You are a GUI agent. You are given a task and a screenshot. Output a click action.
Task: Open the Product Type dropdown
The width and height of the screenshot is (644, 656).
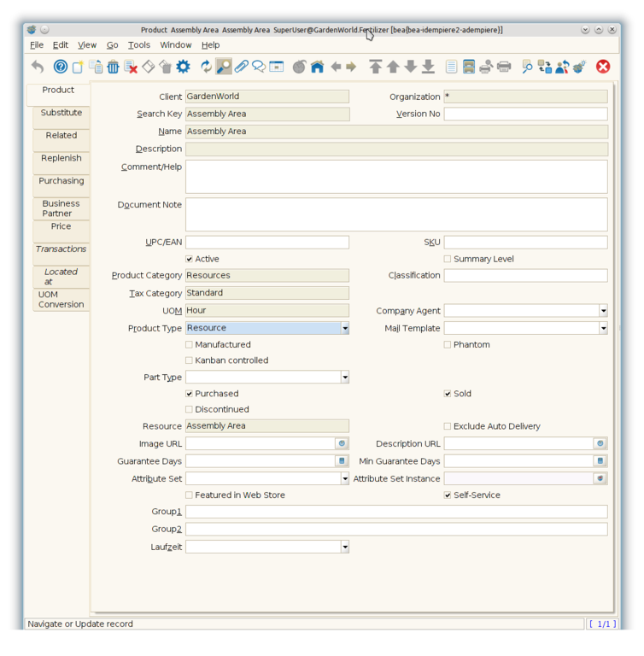(345, 328)
